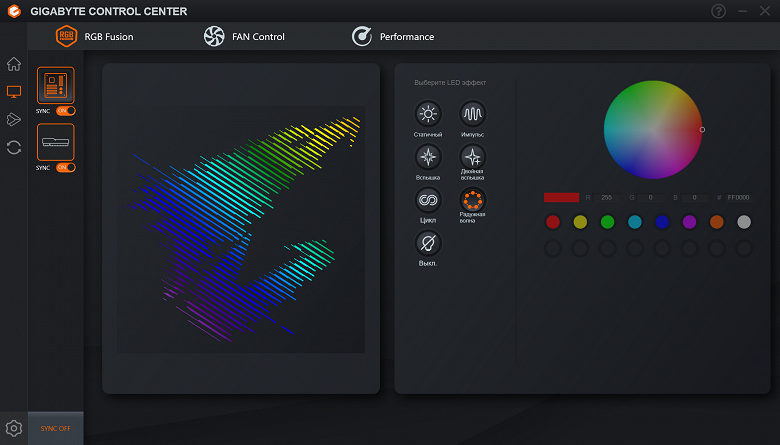Image resolution: width=780 pixels, height=445 pixels.
Task: Switch to the RGB Fusion tab
Action: tap(95, 36)
